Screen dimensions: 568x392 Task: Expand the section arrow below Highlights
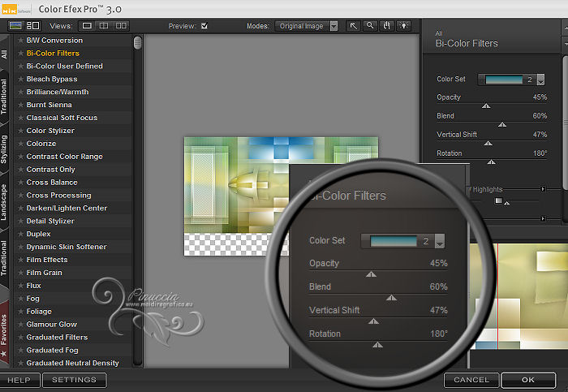tap(543, 218)
